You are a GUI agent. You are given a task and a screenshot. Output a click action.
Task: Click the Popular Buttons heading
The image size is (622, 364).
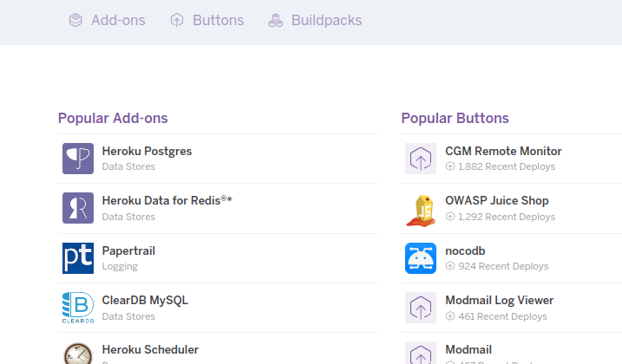click(x=455, y=118)
